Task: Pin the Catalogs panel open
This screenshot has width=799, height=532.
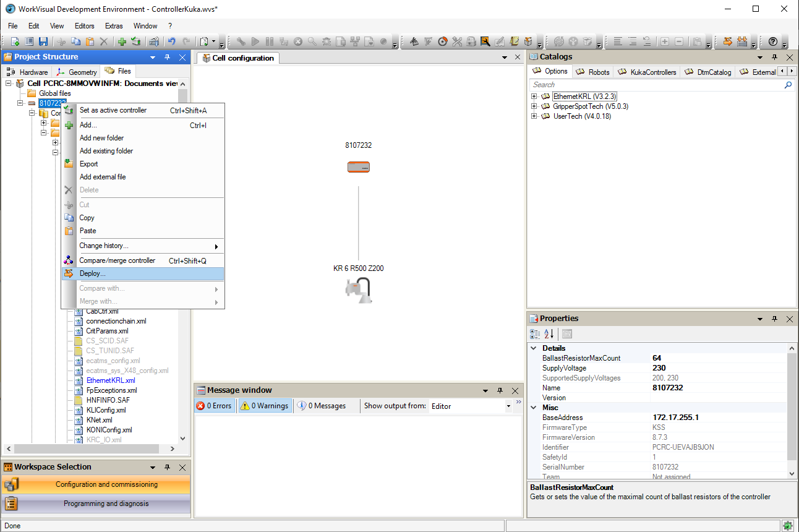Action: coord(774,56)
